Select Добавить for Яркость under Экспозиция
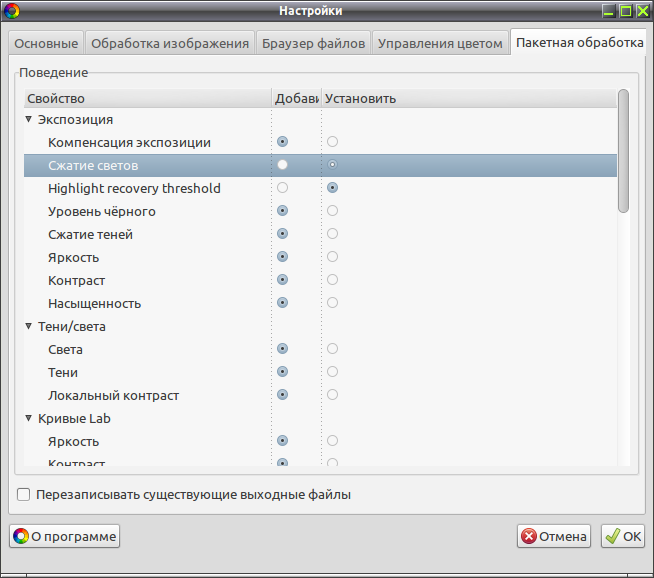This screenshot has height=578, width=654. coord(282,256)
